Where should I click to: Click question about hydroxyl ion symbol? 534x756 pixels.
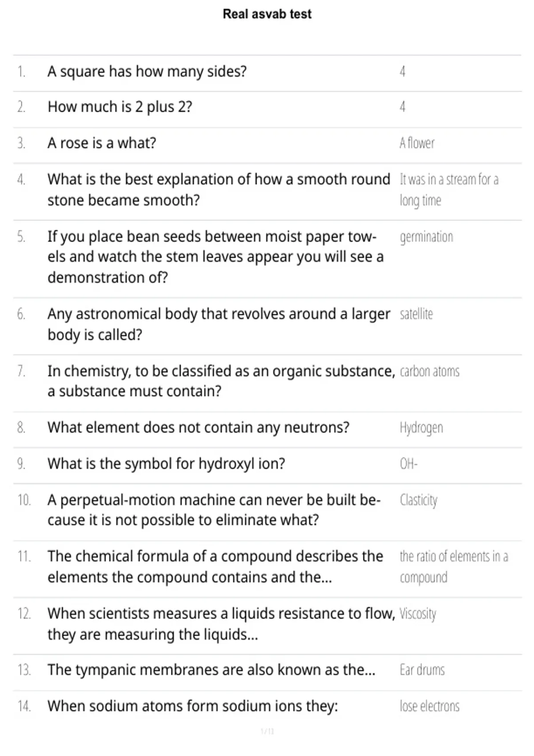pyautogui.click(x=166, y=464)
